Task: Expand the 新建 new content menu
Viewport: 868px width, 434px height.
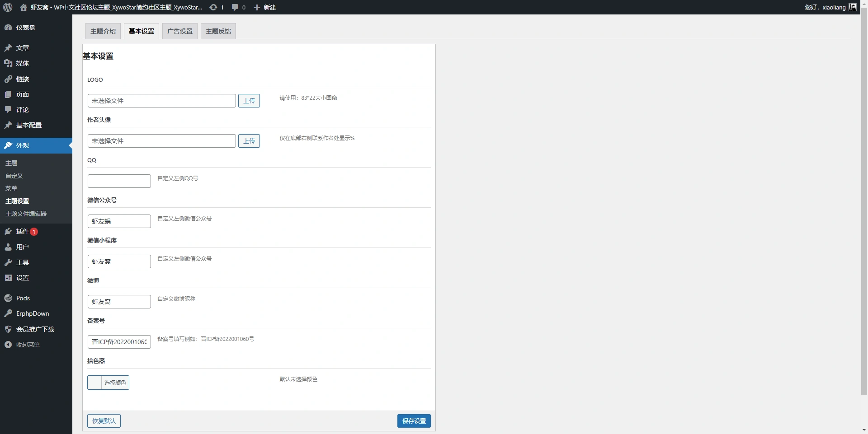Action: tap(265, 7)
